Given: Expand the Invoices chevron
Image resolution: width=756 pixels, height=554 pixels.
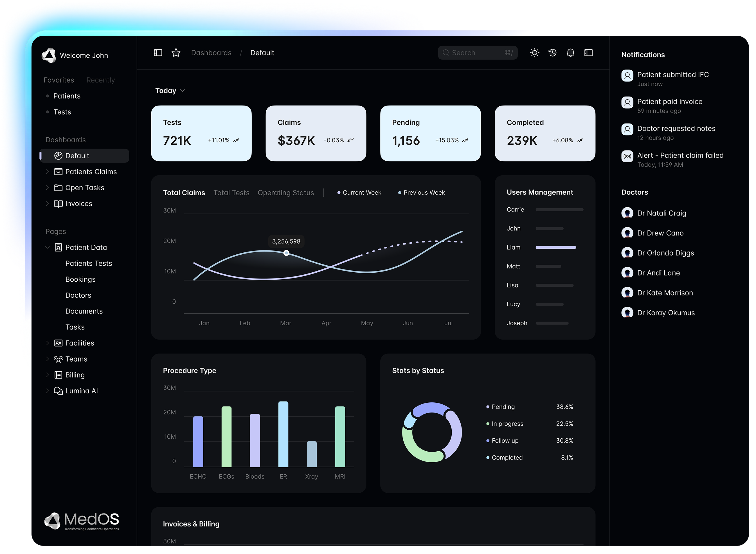Looking at the screenshot, I should [x=47, y=203].
